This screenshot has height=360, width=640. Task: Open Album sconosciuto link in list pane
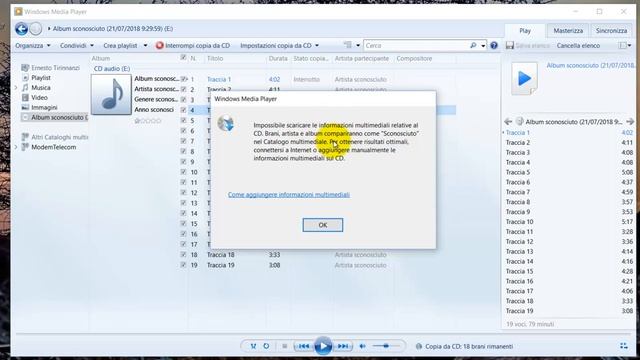tap(590, 65)
